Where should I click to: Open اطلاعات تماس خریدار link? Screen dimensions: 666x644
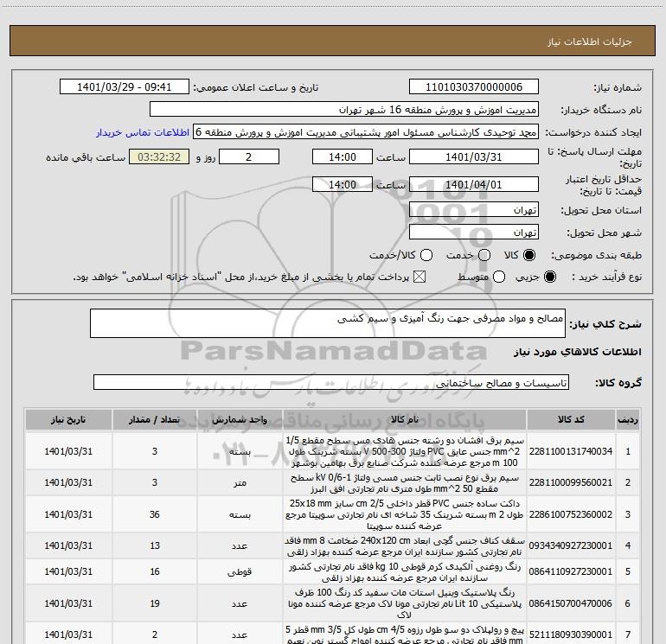click(143, 132)
